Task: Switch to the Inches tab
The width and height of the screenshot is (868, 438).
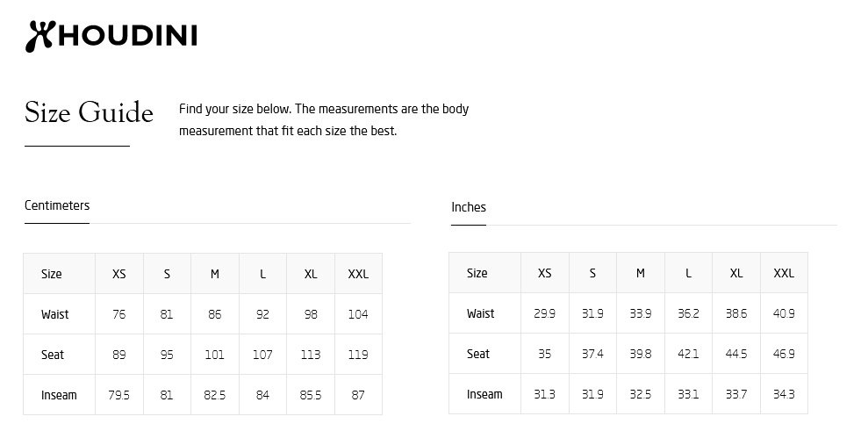Action: (469, 207)
